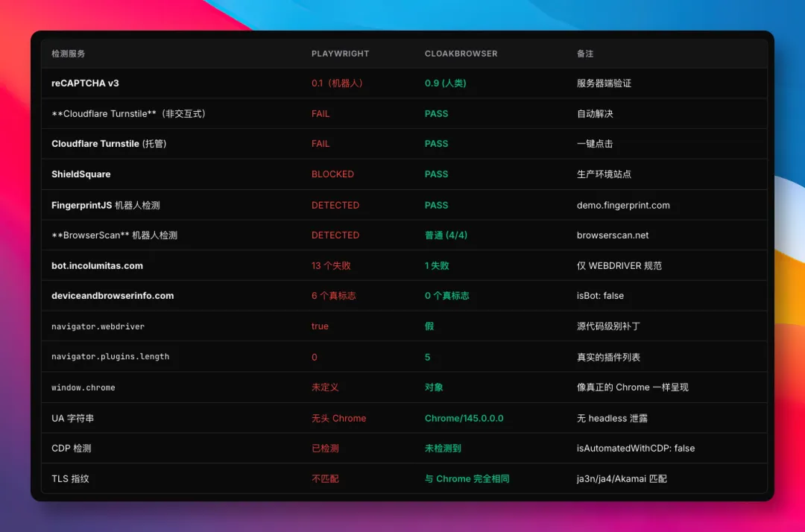Screen dimensions: 805x532
Task: Click the true value for navigator.webdriver
Action: [319, 326]
